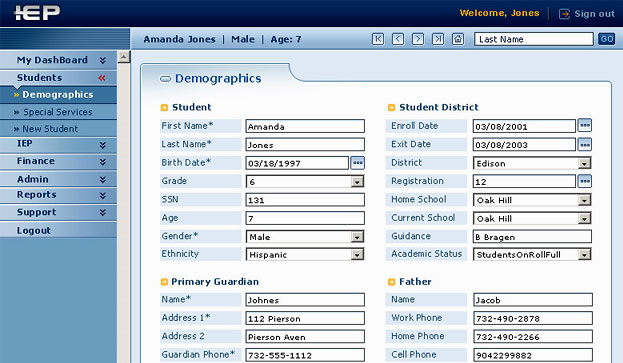The height and width of the screenshot is (363, 623).
Task: Open the District dropdown
Action: click(x=584, y=163)
